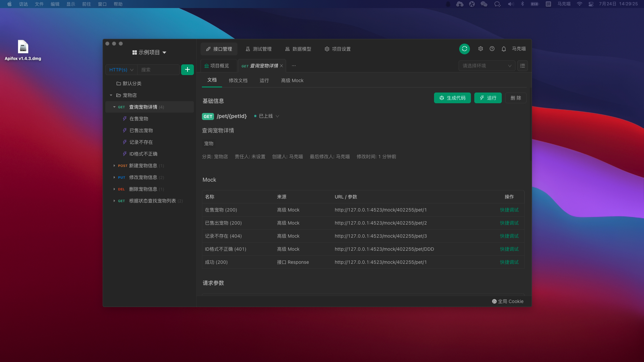Open the 请选择环境 environment dropdown
644x362 pixels.
486,66
